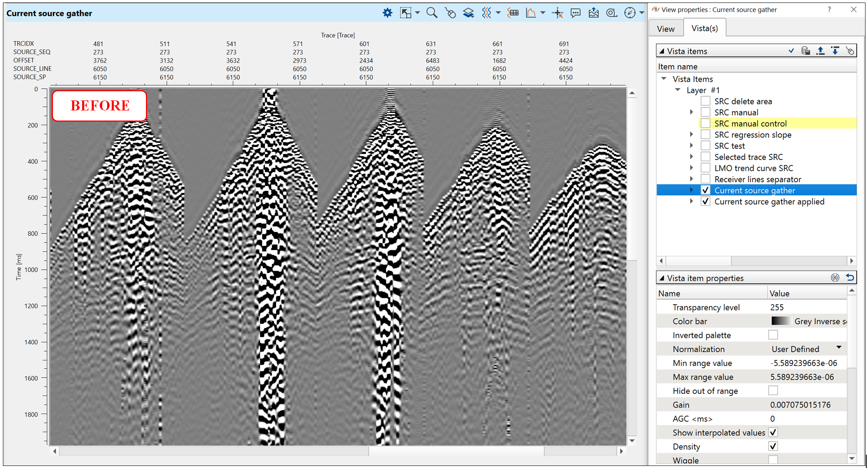Select the Vista(s) tab
The height and width of the screenshot is (468, 868).
click(705, 28)
